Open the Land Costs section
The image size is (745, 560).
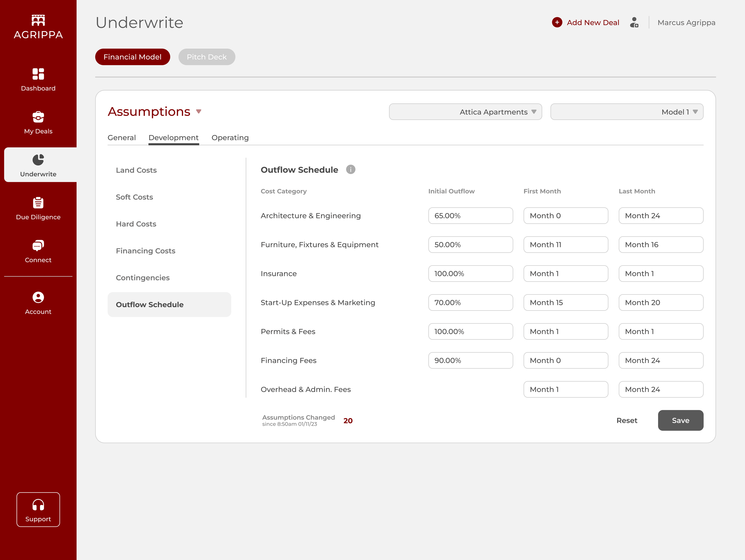(136, 170)
